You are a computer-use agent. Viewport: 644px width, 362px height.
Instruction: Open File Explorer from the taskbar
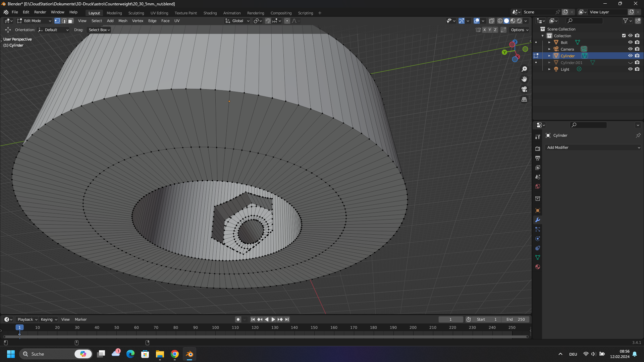pyautogui.click(x=160, y=354)
